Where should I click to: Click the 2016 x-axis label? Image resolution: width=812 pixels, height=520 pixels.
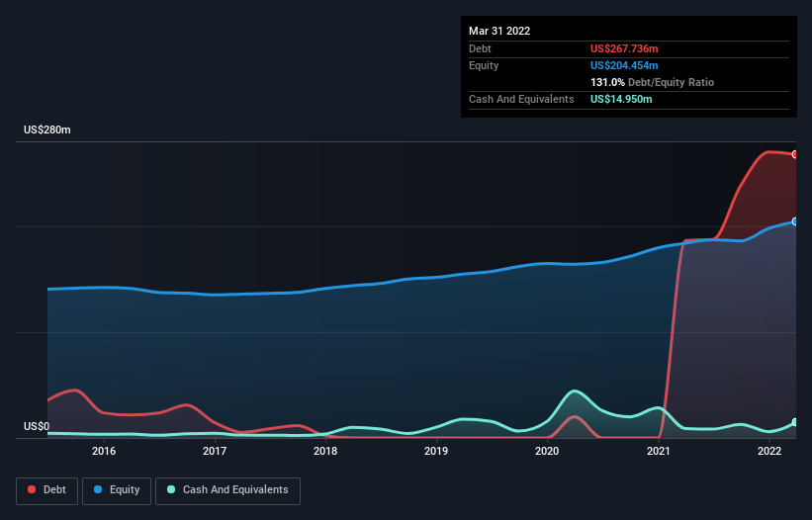104,451
